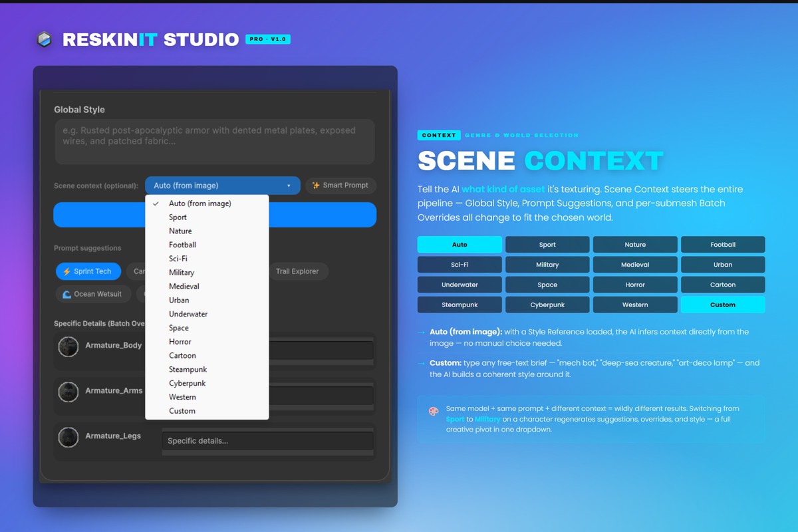The image size is (798, 532).
Task: Choose Underwater from the dropdown list
Action: click(207, 314)
